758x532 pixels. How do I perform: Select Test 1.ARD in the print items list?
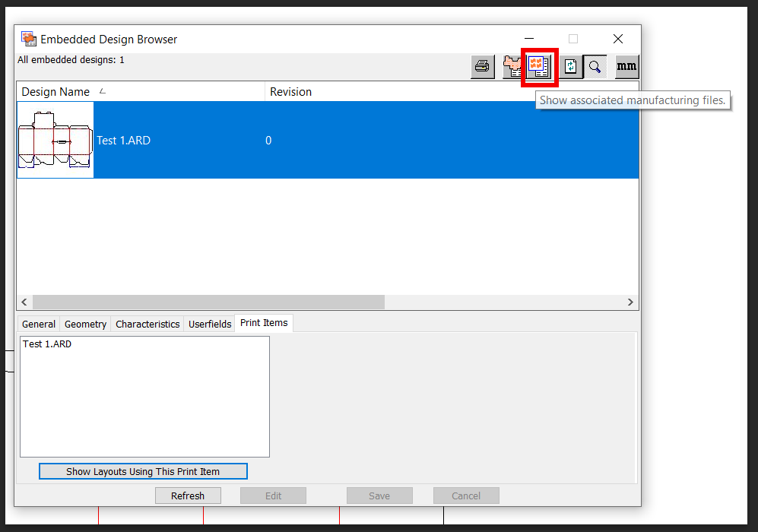click(46, 344)
